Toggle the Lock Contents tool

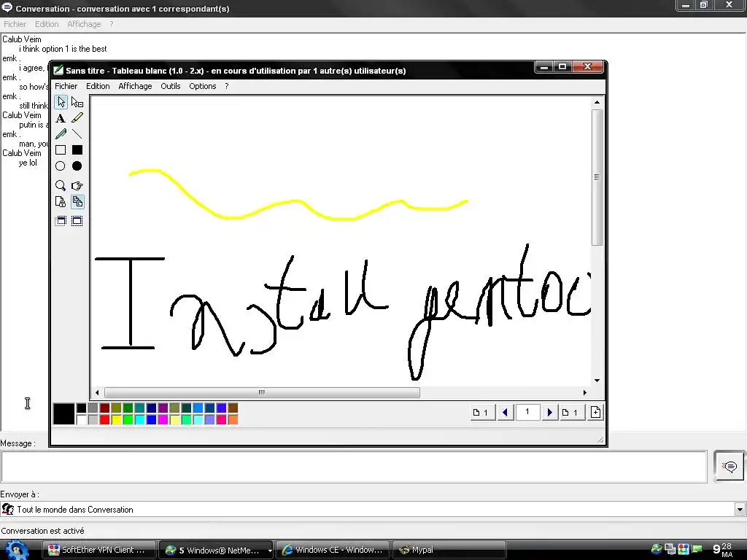[61, 202]
